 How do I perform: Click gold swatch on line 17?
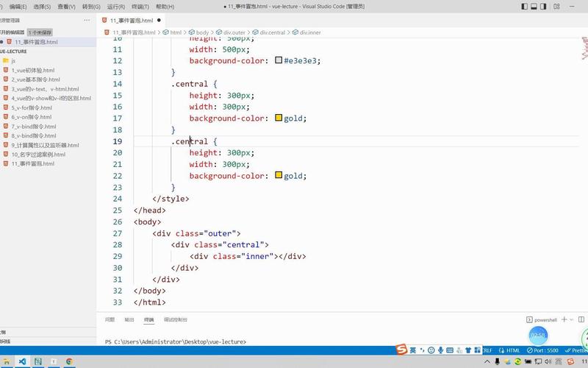[x=279, y=118]
